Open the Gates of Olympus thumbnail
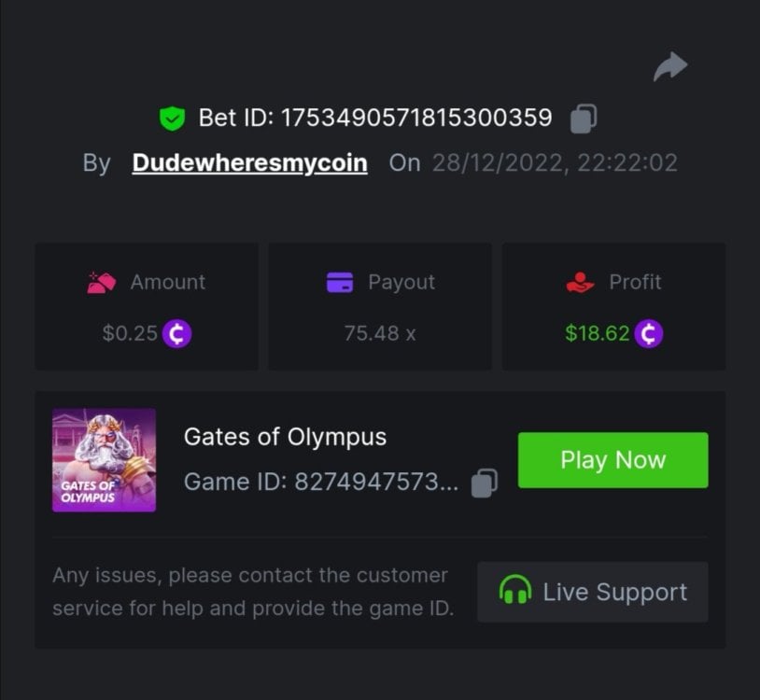The height and width of the screenshot is (700, 760). click(x=104, y=460)
